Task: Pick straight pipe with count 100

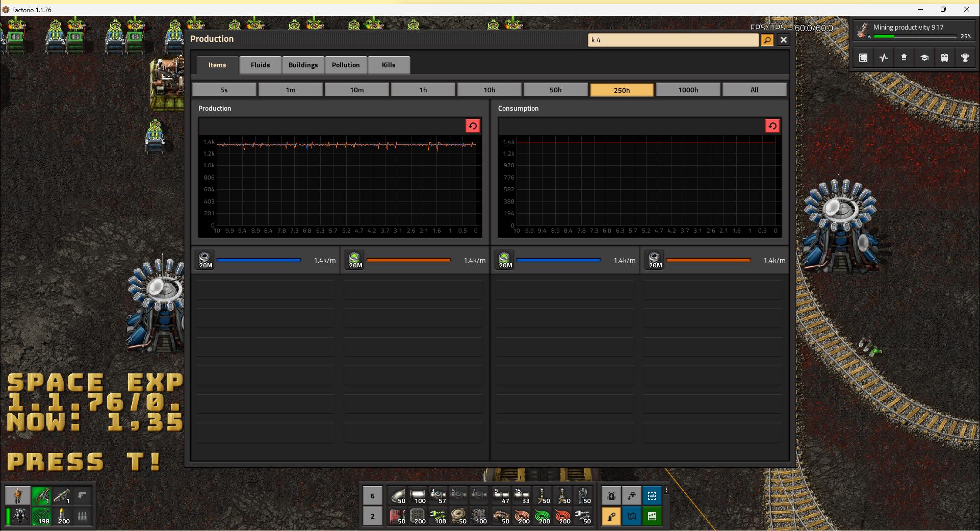Action: [x=418, y=495]
